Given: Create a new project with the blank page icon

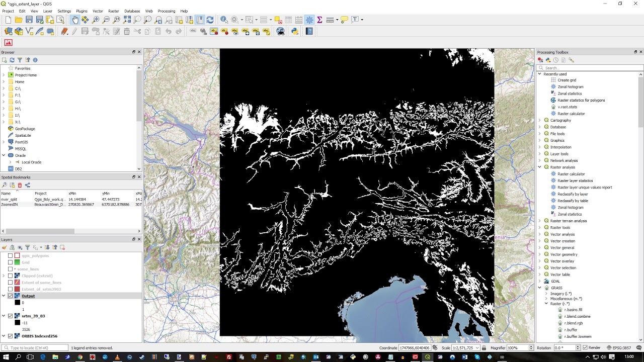Looking at the screenshot, I should [8, 20].
